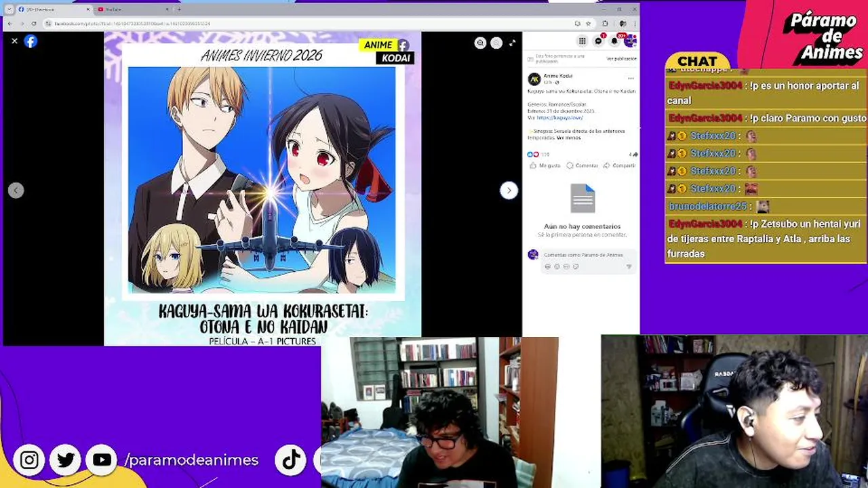The width and height of the screenshot is (868, 488).
Task: Switch to the YouTube browser tab
Action: (132, 9)
